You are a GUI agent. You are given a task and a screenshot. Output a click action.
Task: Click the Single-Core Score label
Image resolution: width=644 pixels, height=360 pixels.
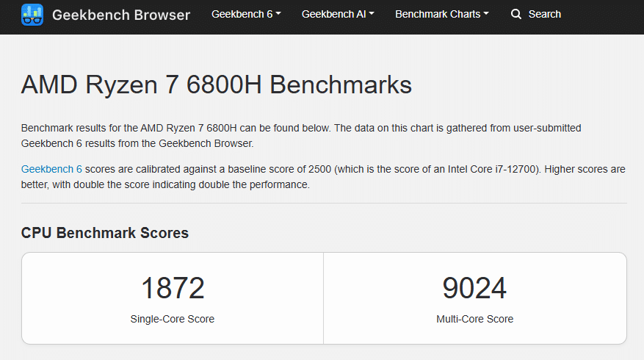(x=173, y=319)
